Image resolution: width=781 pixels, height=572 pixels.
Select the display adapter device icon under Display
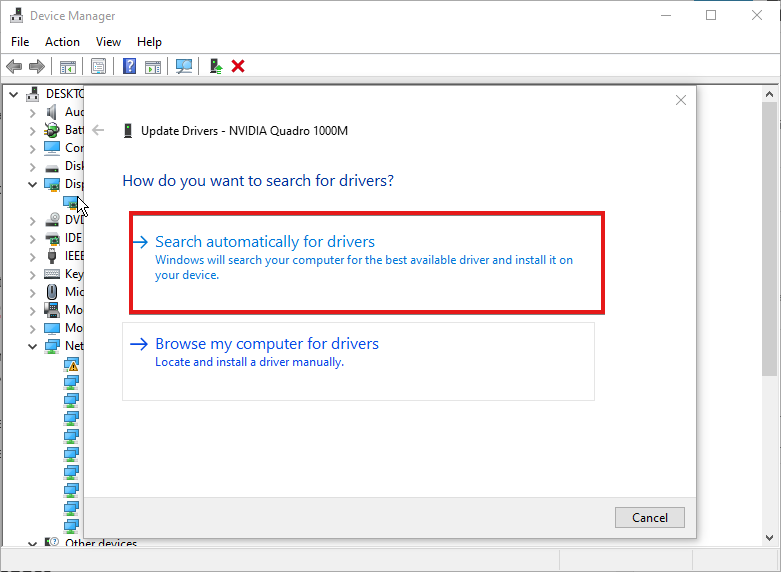click(71, 202)
